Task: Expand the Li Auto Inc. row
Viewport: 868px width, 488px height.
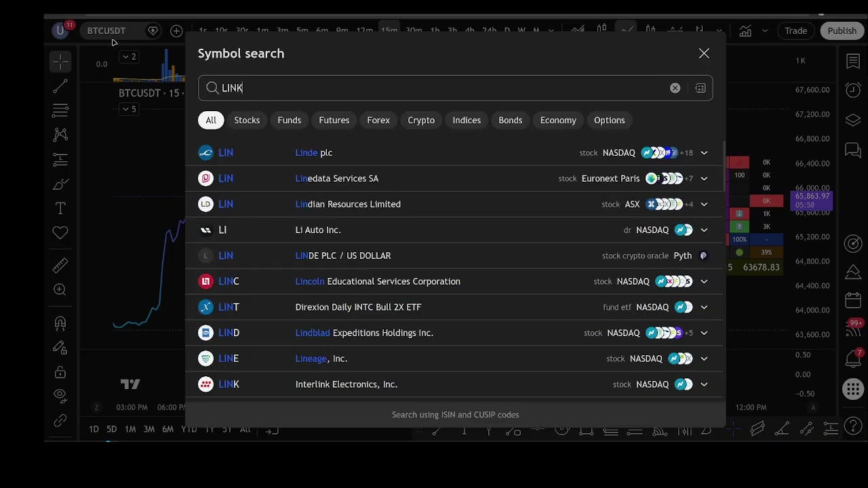Action: tap(704, 230)
